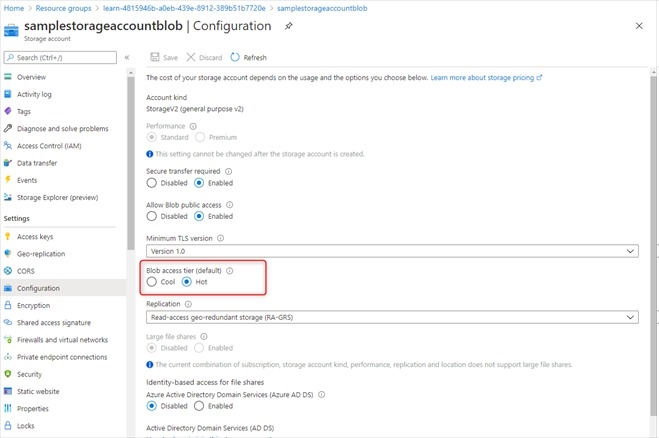Select Cool for Blob access tier

pos(152,283)
